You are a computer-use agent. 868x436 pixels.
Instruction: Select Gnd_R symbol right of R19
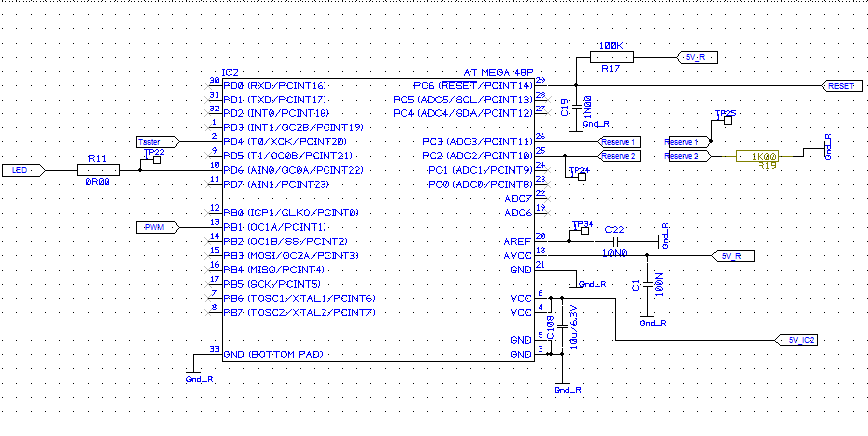click(825, 147)
